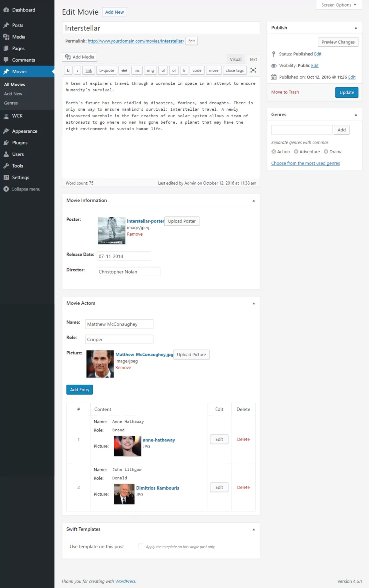369x588 pixels.
Task: Click the close tags button
Action: 235,70
